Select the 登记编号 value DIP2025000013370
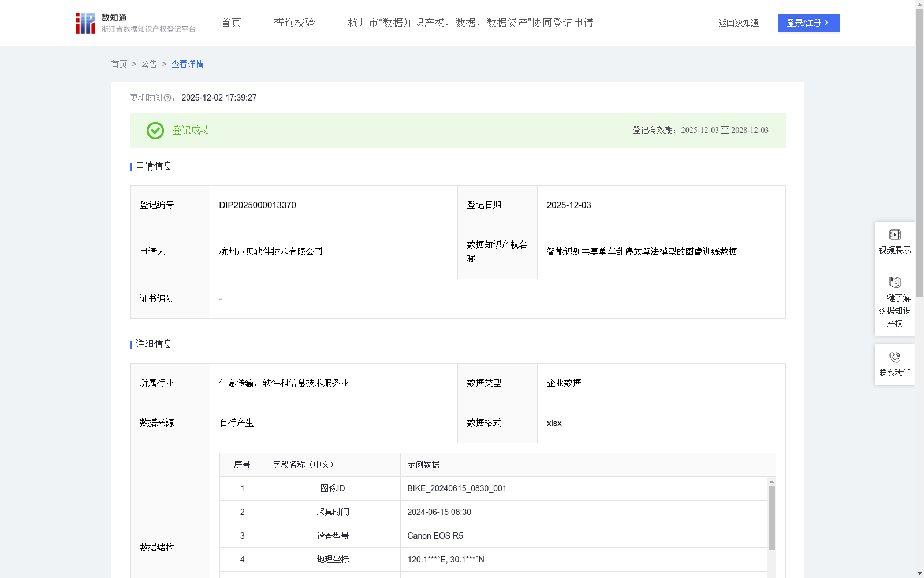The width and height of the screenshot is (924, 578). [x=256, y=205]
